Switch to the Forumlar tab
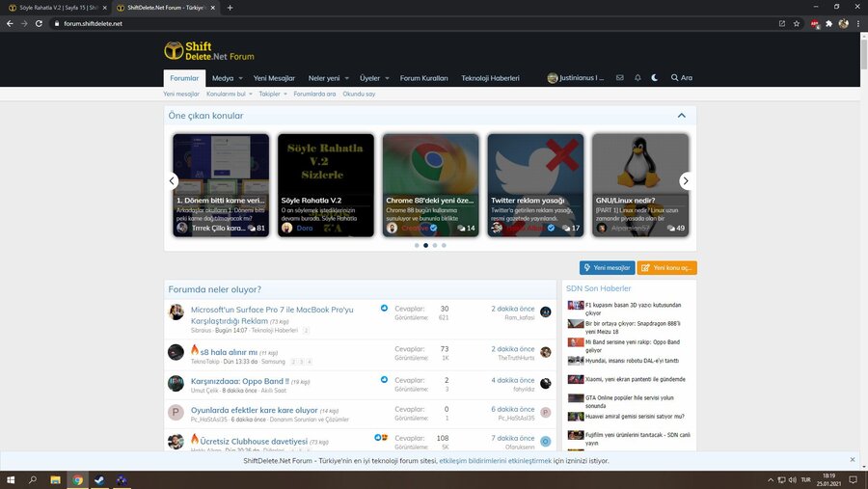Image resolution: width=868 pixels, height=489 pixels. point(184,78)
